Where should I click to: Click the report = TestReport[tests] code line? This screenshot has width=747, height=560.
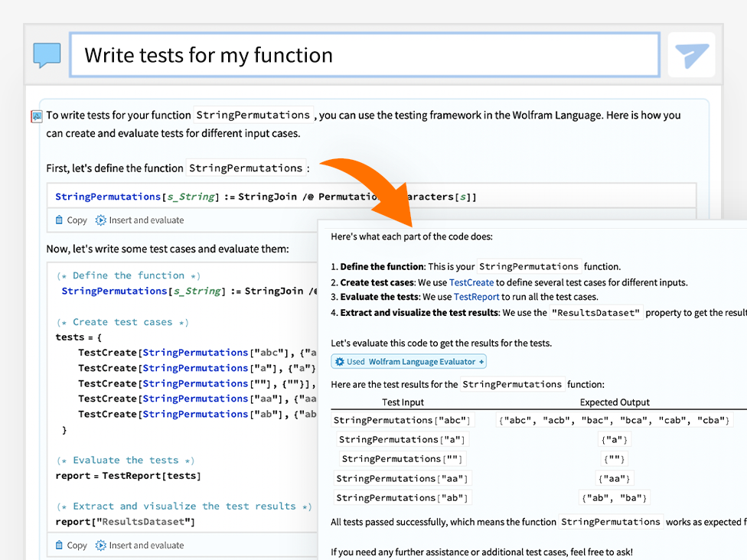pos(129,476)
